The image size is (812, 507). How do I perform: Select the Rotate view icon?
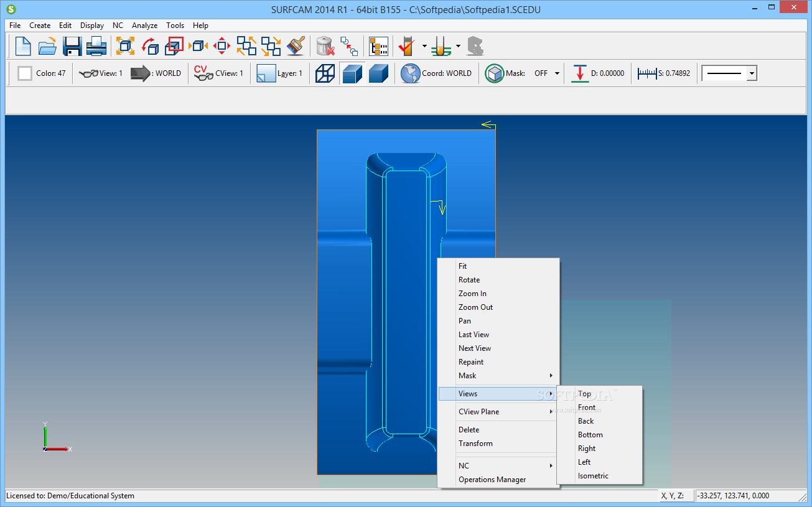click(x=150, y=46)
